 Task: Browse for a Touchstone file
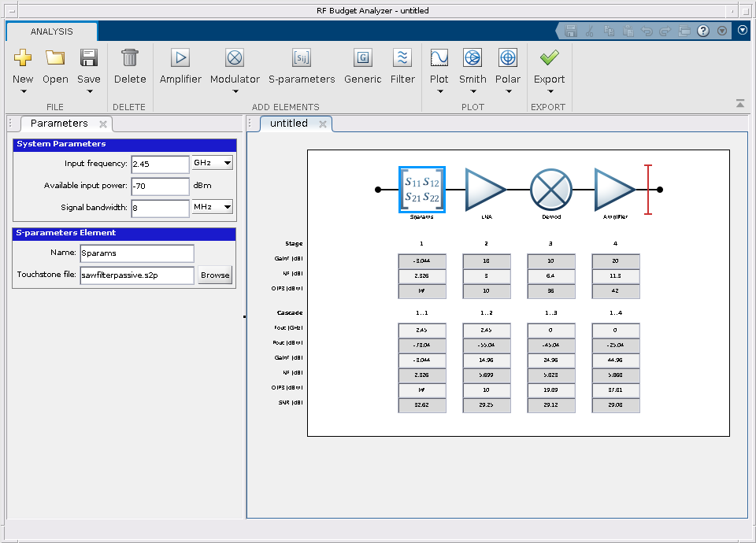click(215, 275)
